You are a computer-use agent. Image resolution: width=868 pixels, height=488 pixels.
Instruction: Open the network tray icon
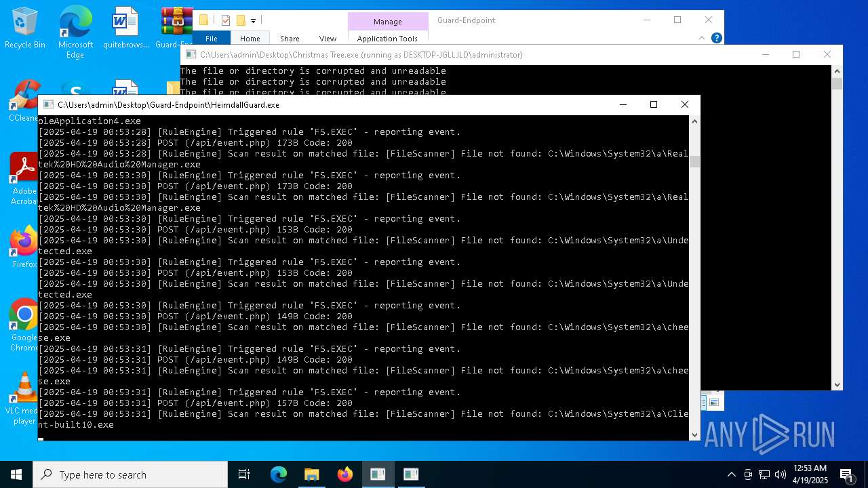[x=764, y=474]
